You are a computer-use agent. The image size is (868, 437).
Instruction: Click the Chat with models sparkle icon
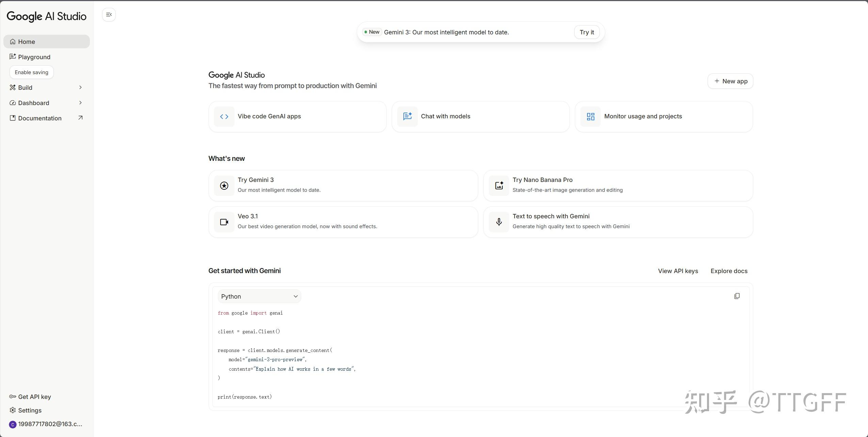[x=407, y=117]
